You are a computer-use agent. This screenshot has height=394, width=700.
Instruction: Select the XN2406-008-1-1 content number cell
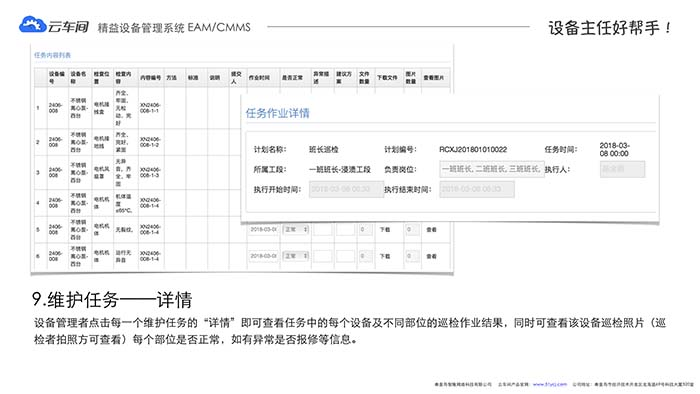pos(150,108)
